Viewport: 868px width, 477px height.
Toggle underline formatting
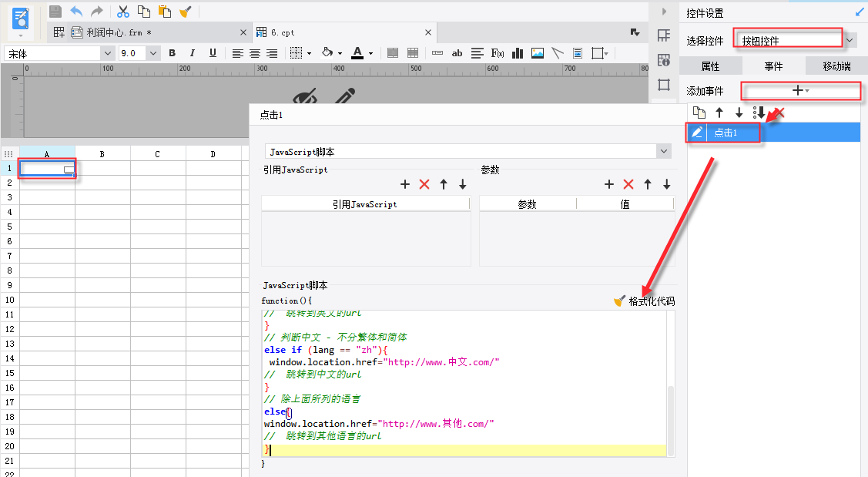coord(212,53)
